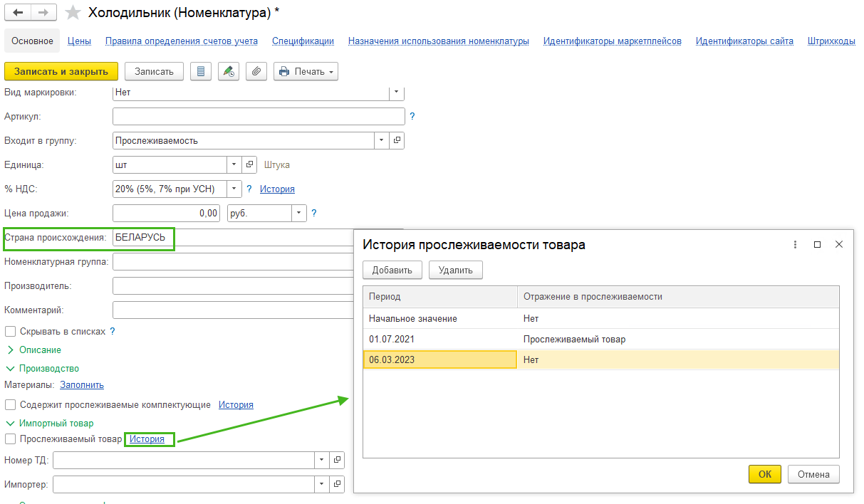The width and height of the screenshot is (864, 504).
Task: Open the dialog's three-dot more menu
Action: click(795, 244)
